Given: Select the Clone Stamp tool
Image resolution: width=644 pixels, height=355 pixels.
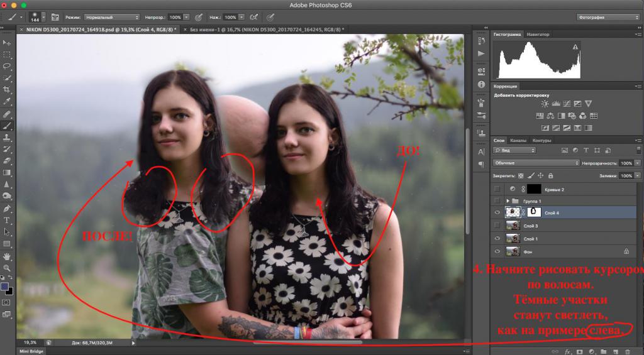Looking at the screenshot, I should point(6,137).
